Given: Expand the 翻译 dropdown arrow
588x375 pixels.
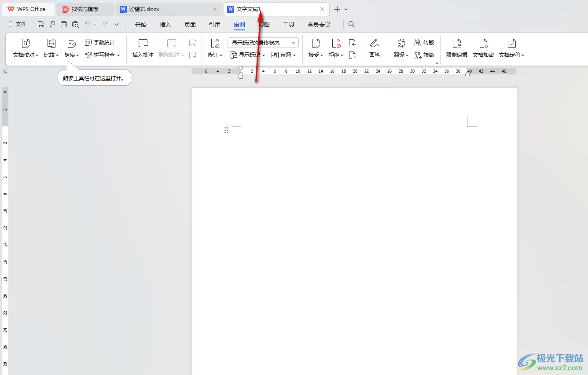Looking at the screenshot, I should point(407,55).
